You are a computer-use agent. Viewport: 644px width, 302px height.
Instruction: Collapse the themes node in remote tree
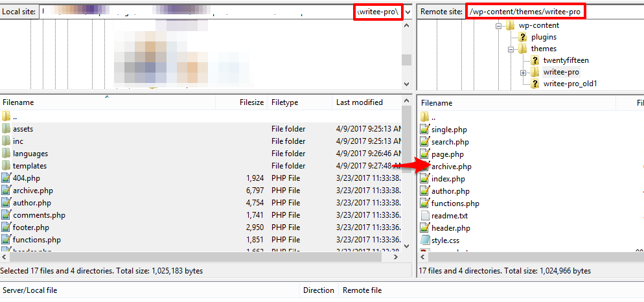click(x=511, y=49)
